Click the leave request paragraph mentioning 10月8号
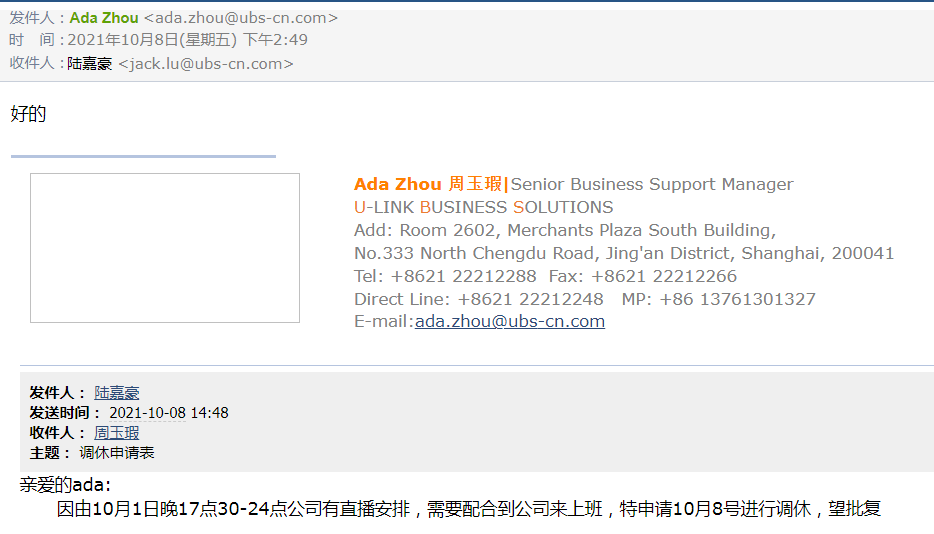 pyautogui.click(x=468, y=510)
